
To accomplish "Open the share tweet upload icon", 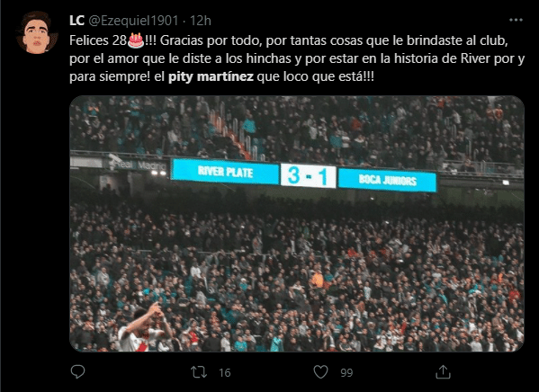I will (x=443, y=371).
